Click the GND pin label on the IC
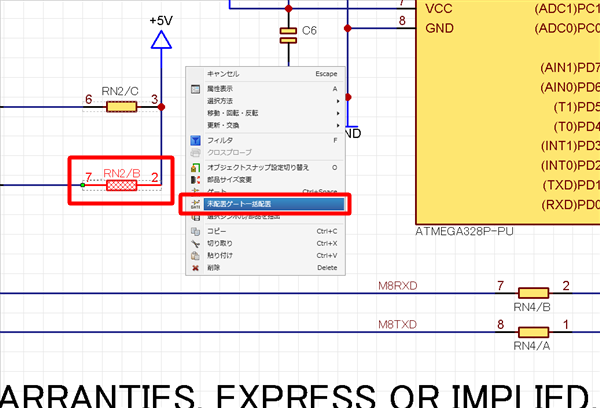The image size is (600, 408). [439, 28]
